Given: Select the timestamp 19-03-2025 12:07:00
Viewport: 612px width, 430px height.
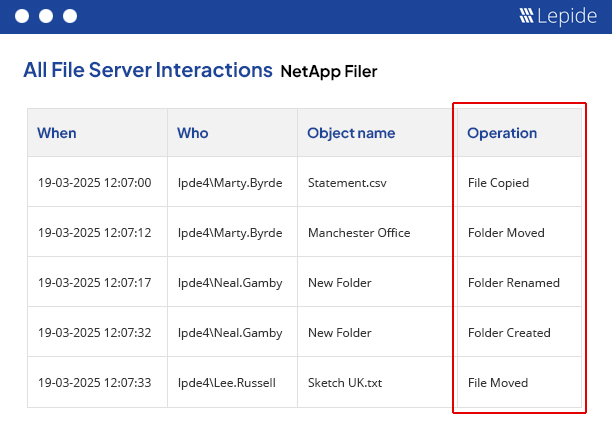Looking at the screenshot, I should coord(94,183).
